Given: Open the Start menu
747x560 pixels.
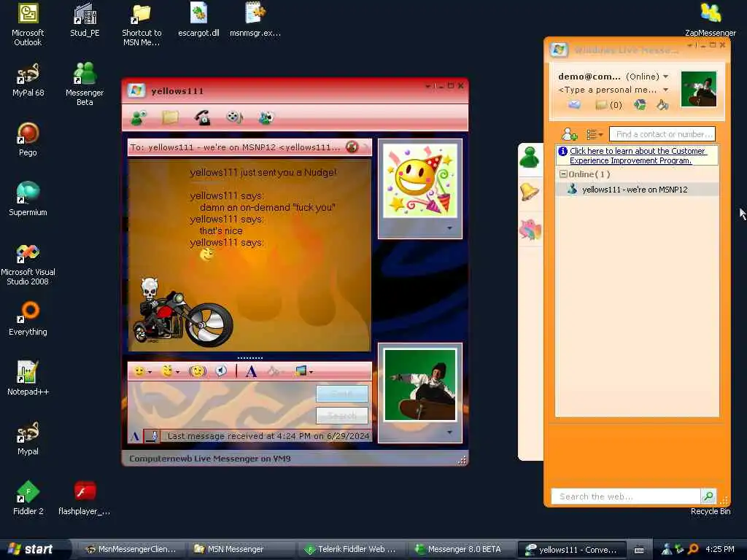Looking at the screenshot, I should tap(31, 549).
